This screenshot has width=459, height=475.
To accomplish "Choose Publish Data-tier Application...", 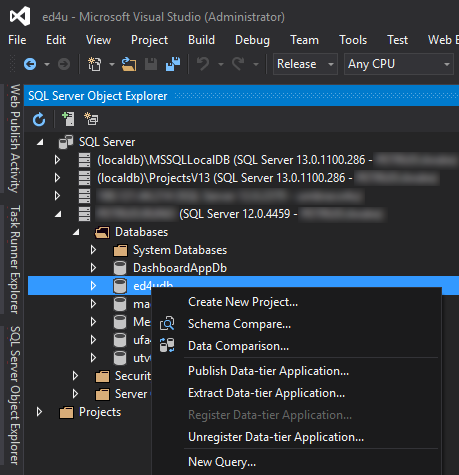I will coord(297,371).
